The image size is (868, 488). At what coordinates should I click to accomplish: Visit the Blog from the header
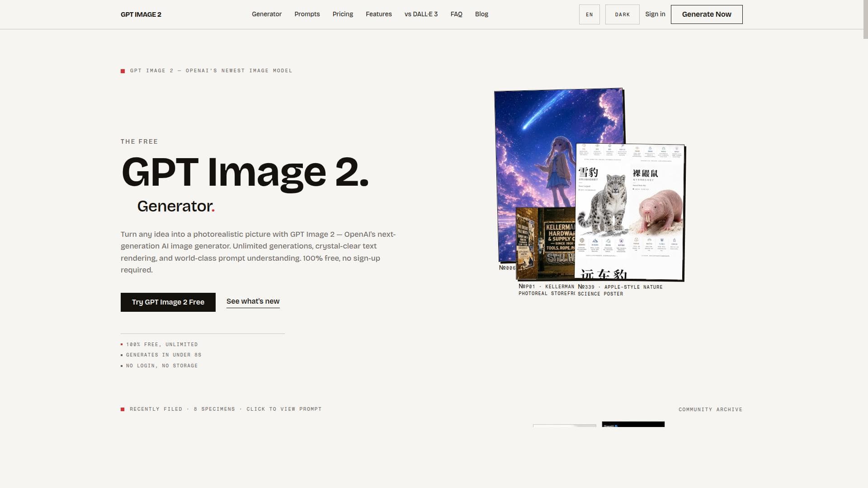(x=481, y=14)
